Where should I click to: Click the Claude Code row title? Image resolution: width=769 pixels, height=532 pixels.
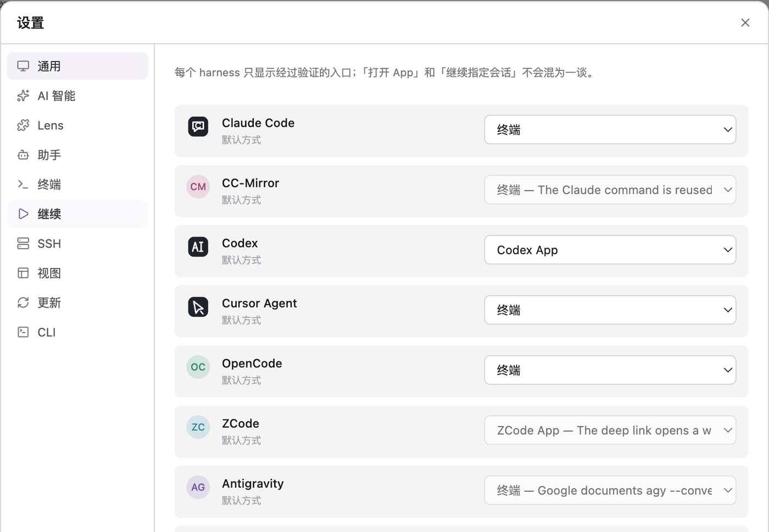pos(258,123)
